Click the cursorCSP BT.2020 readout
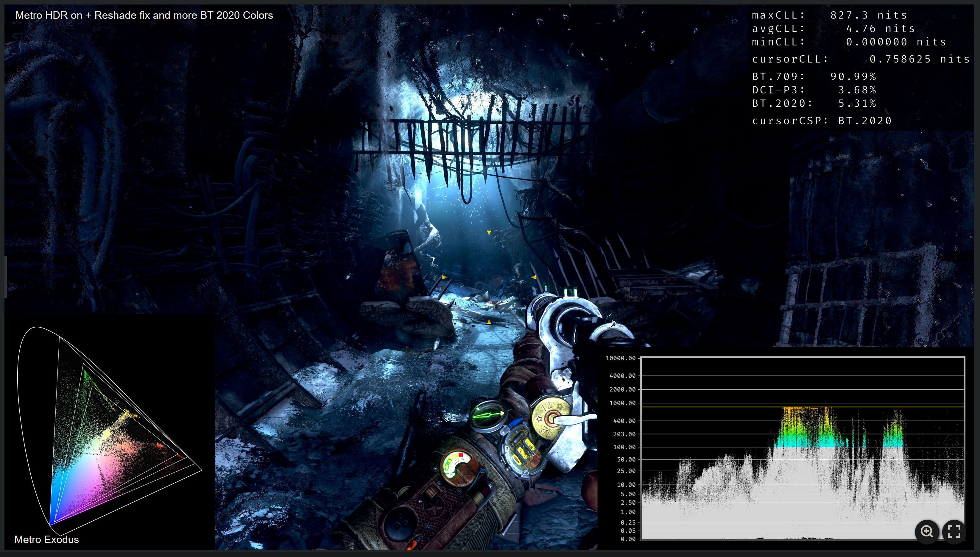This screenshot has height=557, width=980. [x=822, y=121]
